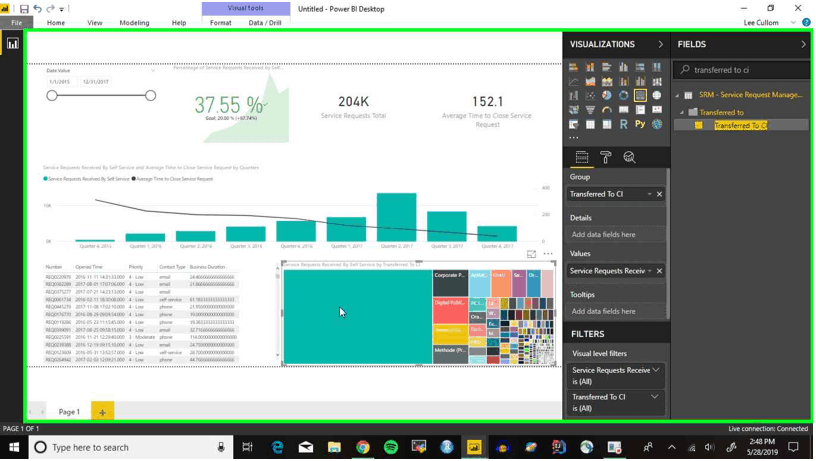Choose the Waterfall chart visualization

pyautogui.click(x=573, y=96)
